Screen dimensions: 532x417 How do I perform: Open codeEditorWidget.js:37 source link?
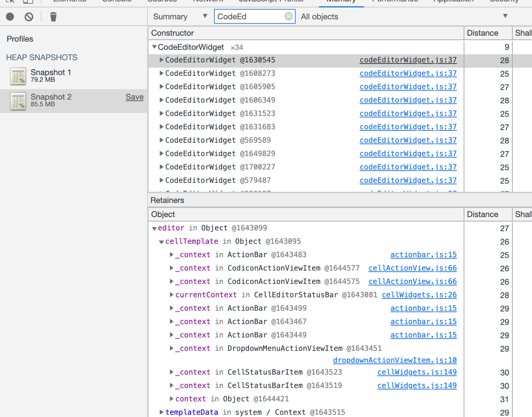click(x=408, y=60)
